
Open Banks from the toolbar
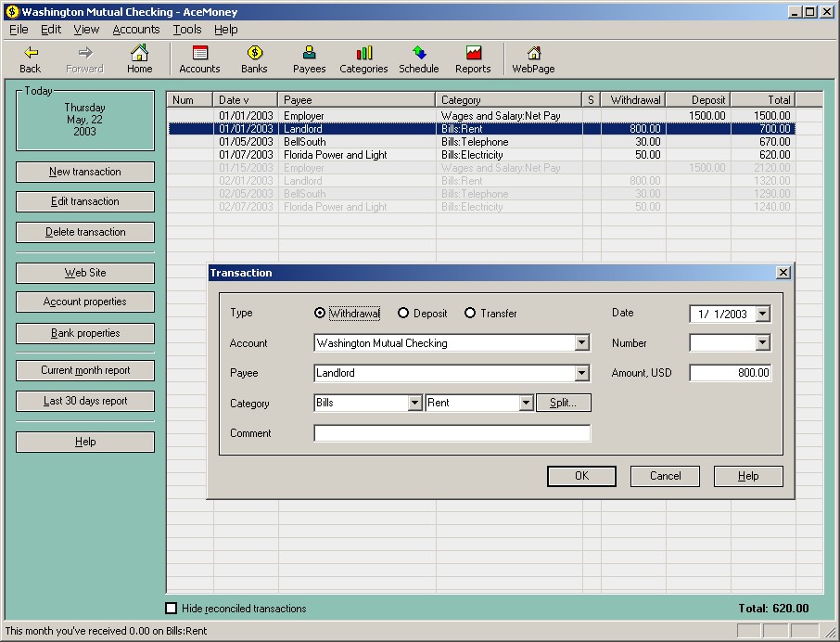tap(254, 59)
